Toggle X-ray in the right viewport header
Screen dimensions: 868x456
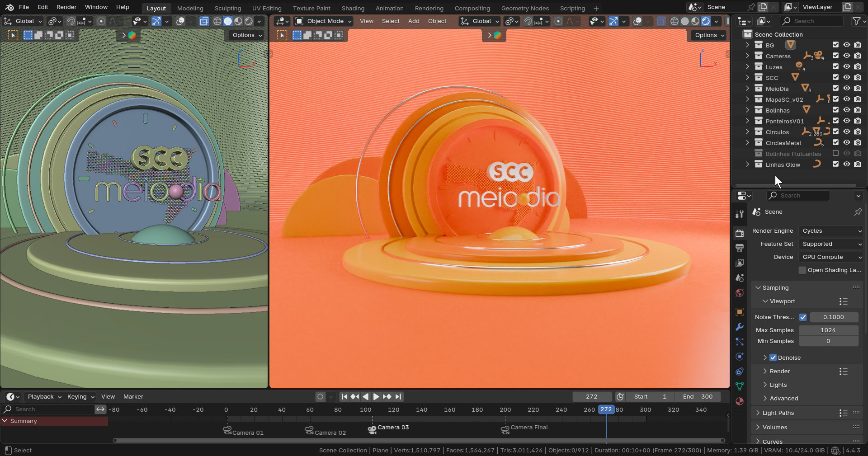tap(661, 21)
